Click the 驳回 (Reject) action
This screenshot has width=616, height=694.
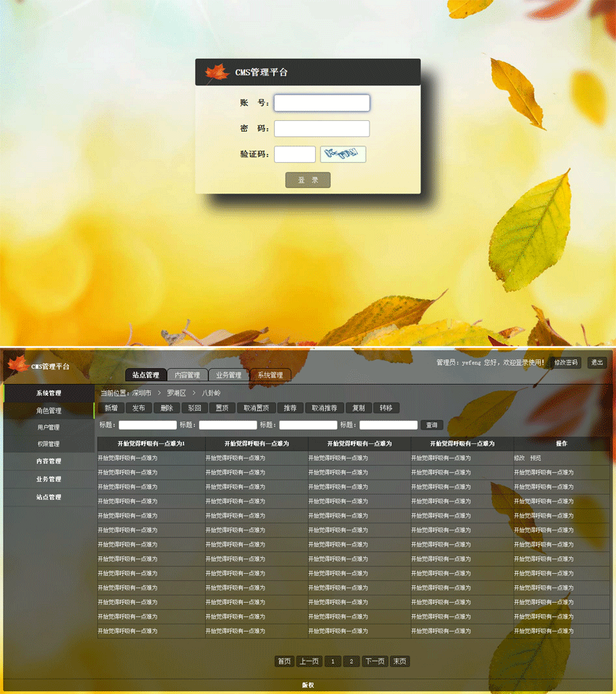(193, 408)
